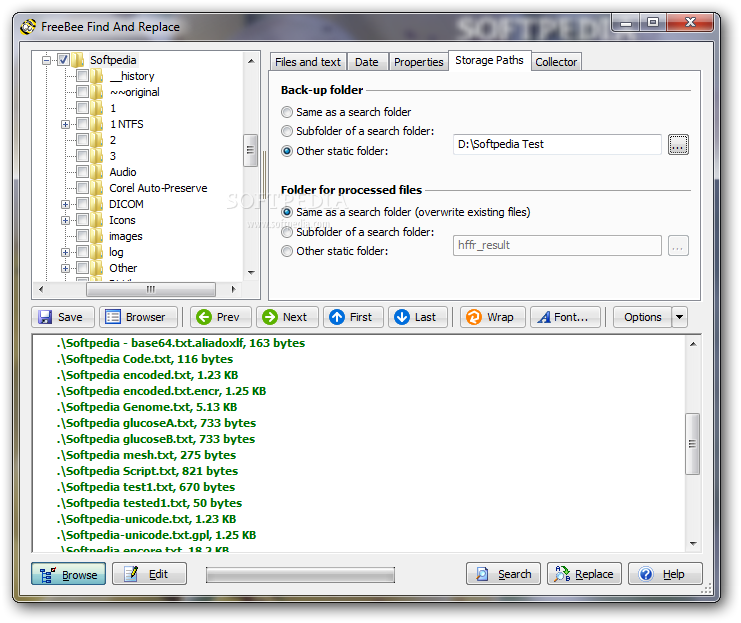Click result line 'Softpedia mesh.txt, 275 bytes'
The width and height of the screenshot is (741, 623).
pyautogui.click(x=146, y=455)
